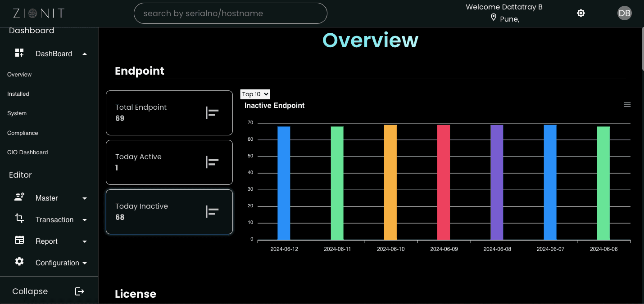Click the bar chart icon on Today Inactive card

coord(212,211)
